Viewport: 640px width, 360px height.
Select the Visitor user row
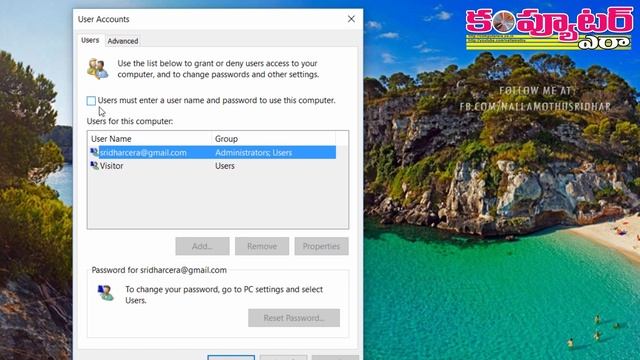(213, 166)
